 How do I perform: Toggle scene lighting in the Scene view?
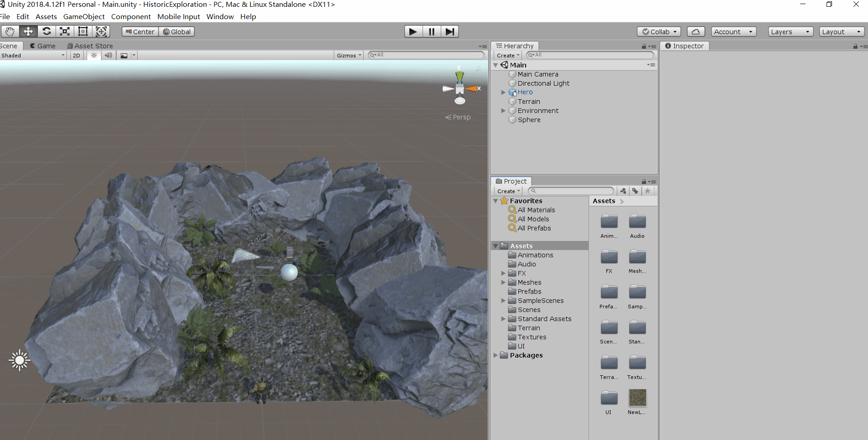click(x=93, y=55)
